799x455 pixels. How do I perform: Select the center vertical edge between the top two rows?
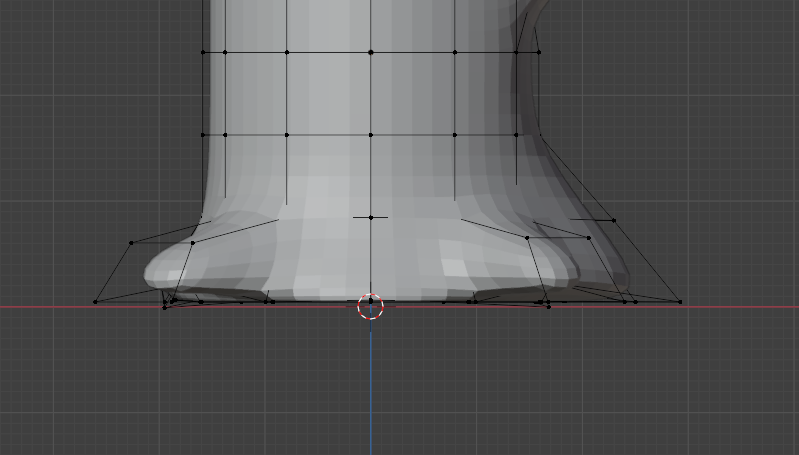click(x=371, y=93)
